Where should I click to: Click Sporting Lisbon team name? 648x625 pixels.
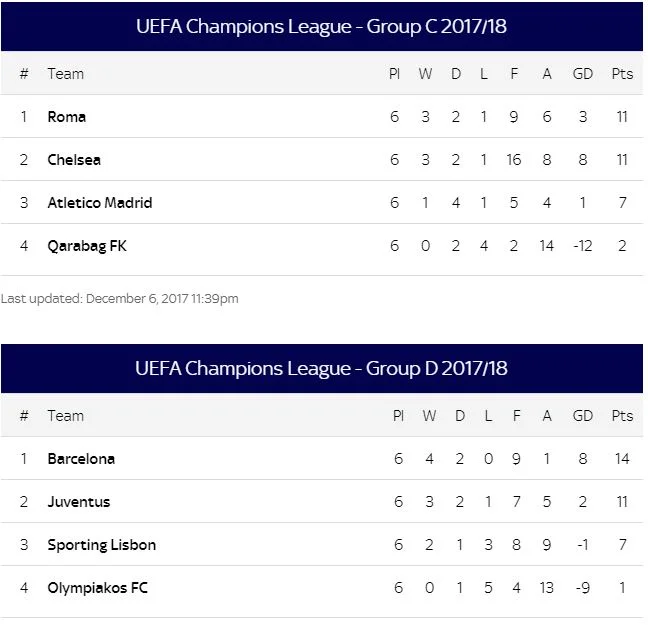(x=102, y=545)
